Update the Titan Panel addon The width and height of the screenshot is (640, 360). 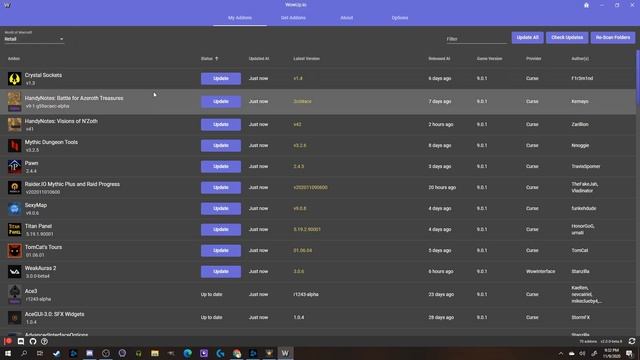coord(220,229)
